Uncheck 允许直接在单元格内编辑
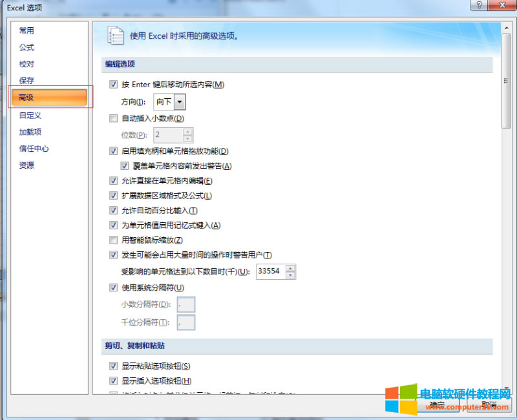517x420 pixels. [114, 181]
